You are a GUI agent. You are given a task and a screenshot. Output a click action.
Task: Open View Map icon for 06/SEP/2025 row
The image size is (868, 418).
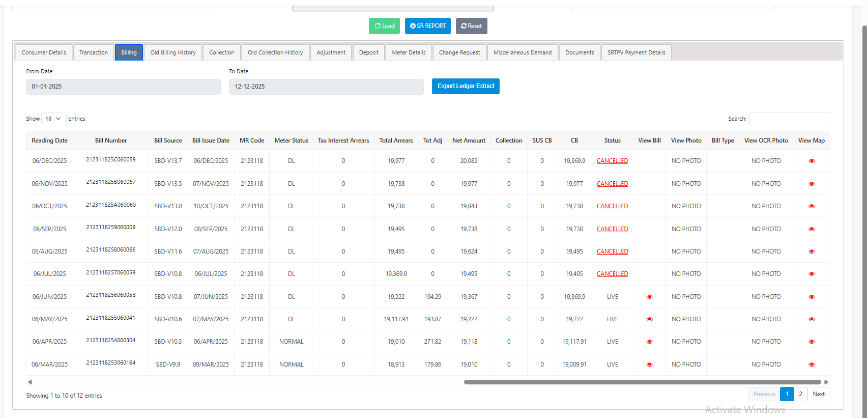(x=812, y=229)
